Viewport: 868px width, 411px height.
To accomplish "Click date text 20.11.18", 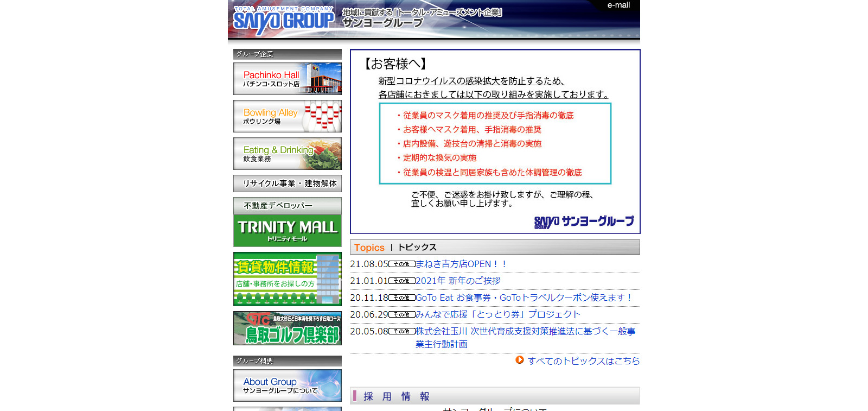I will point(369,298).
